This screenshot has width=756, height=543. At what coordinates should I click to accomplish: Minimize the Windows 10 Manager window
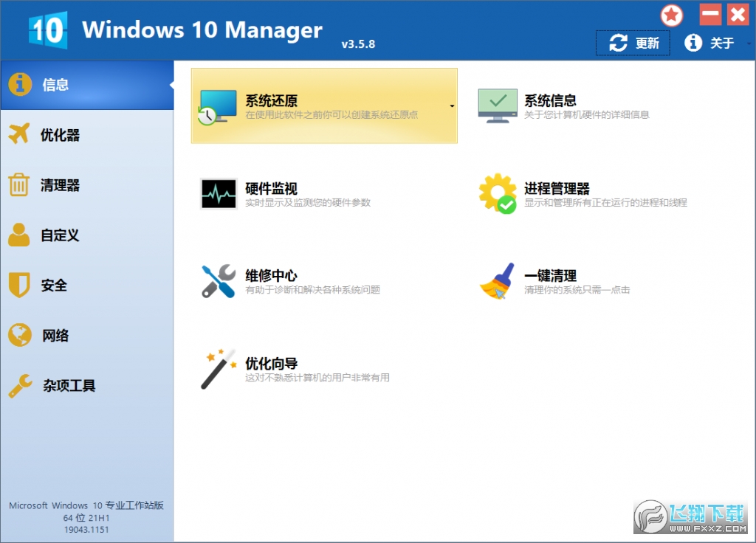coord(710,15)
